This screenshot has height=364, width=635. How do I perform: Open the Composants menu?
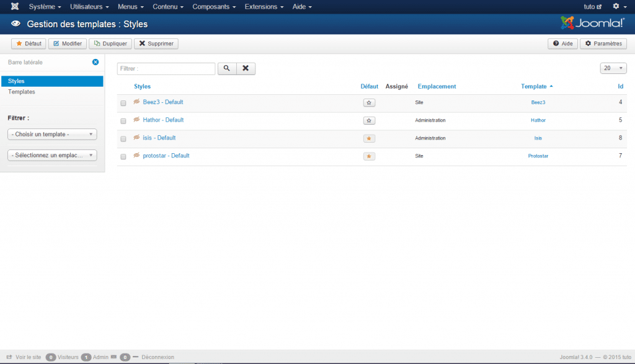(x=215, y=7)
